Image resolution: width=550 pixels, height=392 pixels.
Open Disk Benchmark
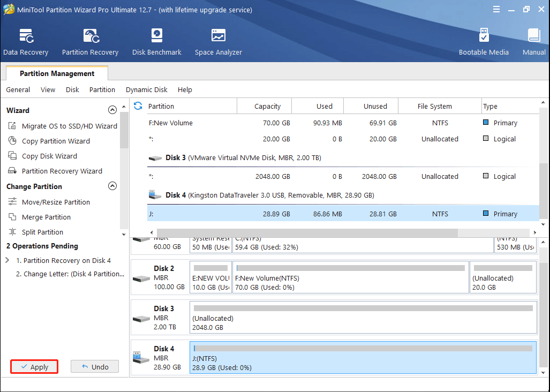tap(156, 41)
